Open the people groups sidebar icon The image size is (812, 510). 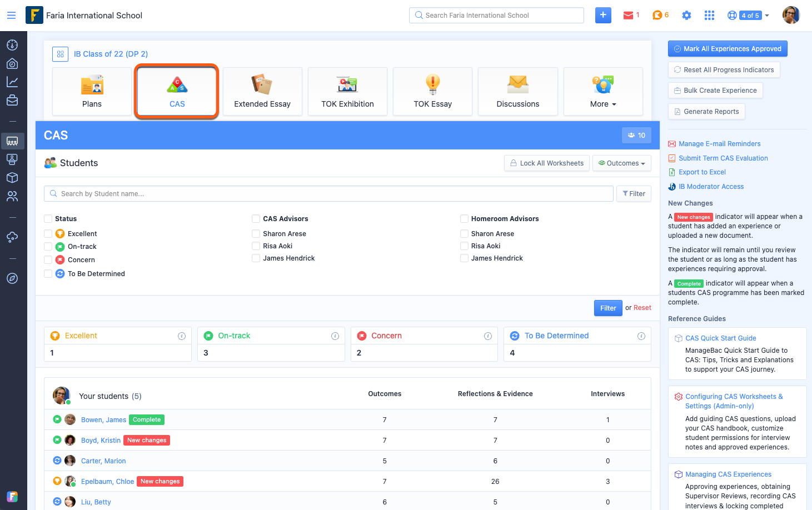point(12,196)
